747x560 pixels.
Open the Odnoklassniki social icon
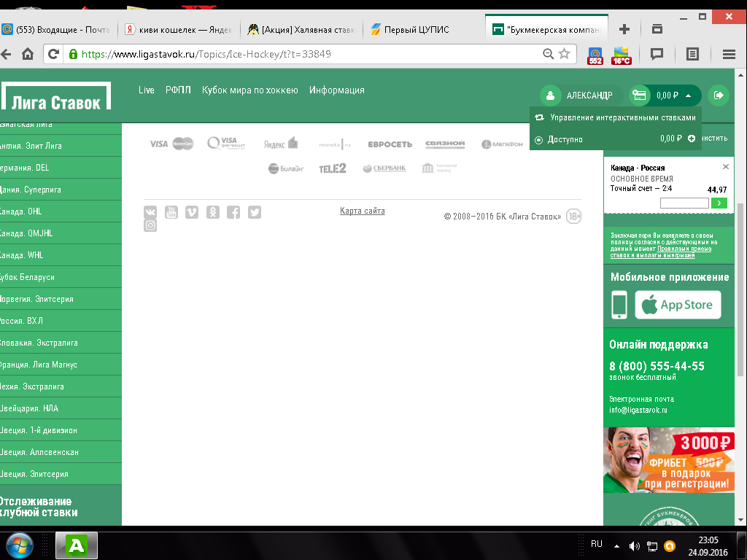[213, 212]
